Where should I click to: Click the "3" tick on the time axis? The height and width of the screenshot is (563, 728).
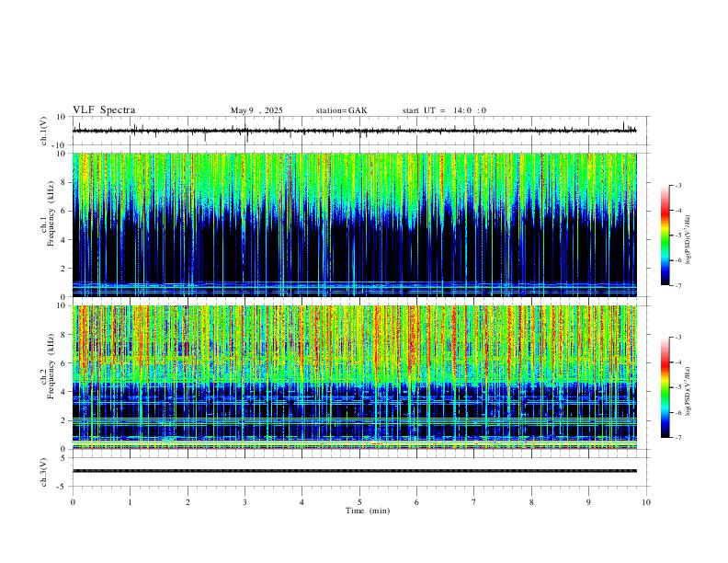(245, 502)
